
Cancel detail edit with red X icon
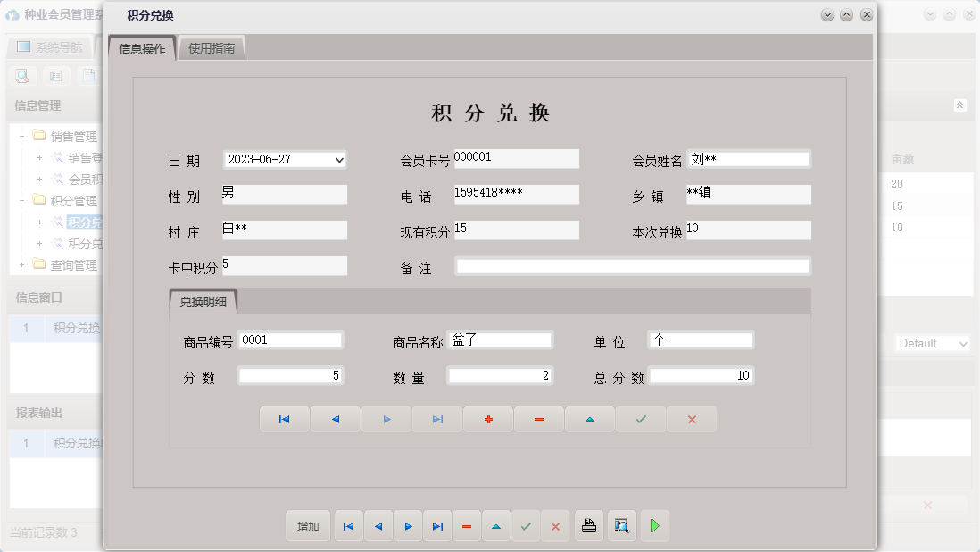pos(692,418)
